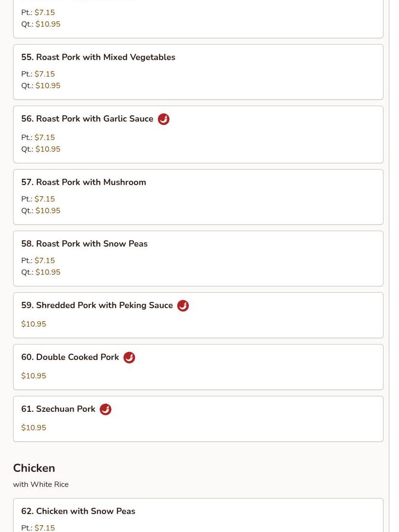Click the Chicken section heading
Viewport: 399px width, 532px height.
(34, 468)
